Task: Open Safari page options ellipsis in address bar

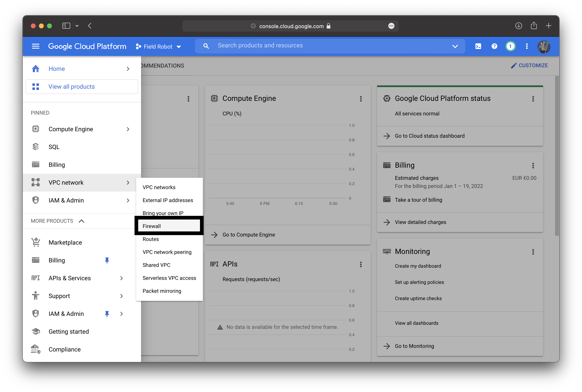Action: (x=391, y=26)
